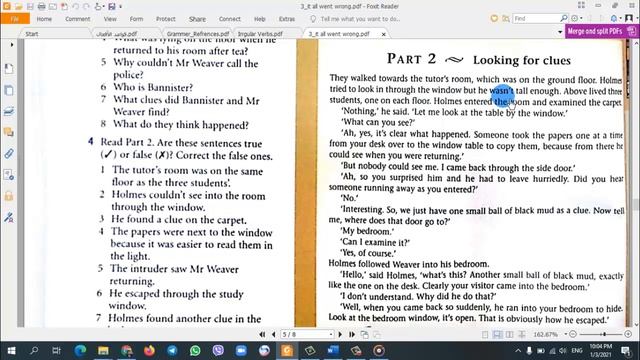Open the Connect ribbon tab
The height and width of the screenshot is (360, 640).
(x=229, y=19)
